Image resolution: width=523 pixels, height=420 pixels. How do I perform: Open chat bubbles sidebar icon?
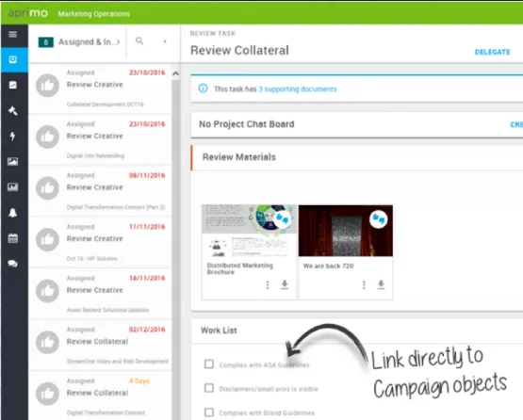[x=12, y=264]
